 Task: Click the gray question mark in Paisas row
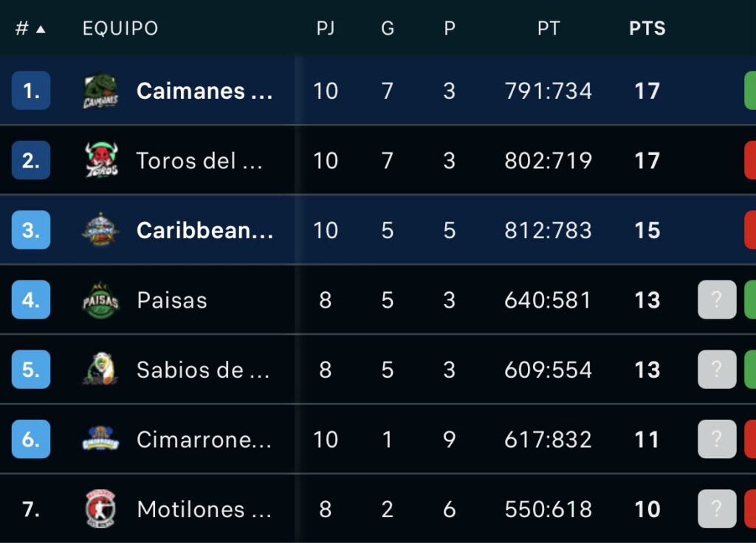717,300
